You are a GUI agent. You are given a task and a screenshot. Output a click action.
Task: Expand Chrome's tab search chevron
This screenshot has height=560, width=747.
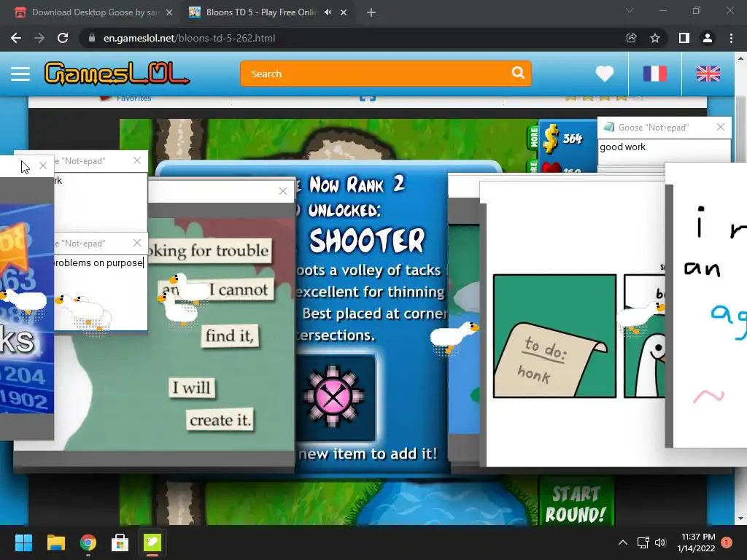(x=630, y=10)
